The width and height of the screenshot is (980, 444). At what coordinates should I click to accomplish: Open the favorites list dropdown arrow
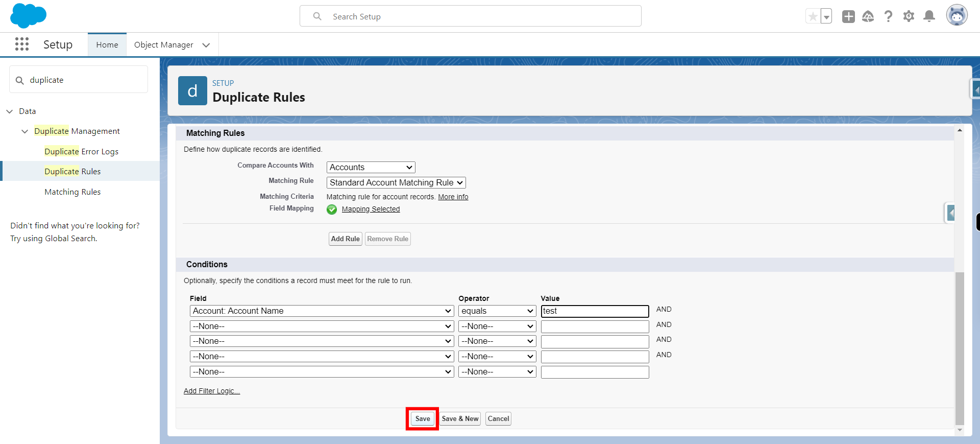click(826, 16)
